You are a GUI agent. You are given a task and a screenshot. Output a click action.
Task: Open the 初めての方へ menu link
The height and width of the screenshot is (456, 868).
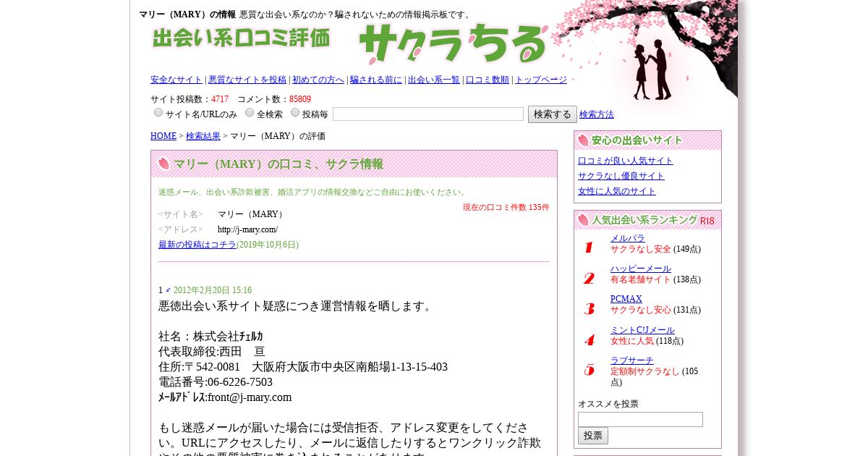pyautogui.click(x=318, y=80)
